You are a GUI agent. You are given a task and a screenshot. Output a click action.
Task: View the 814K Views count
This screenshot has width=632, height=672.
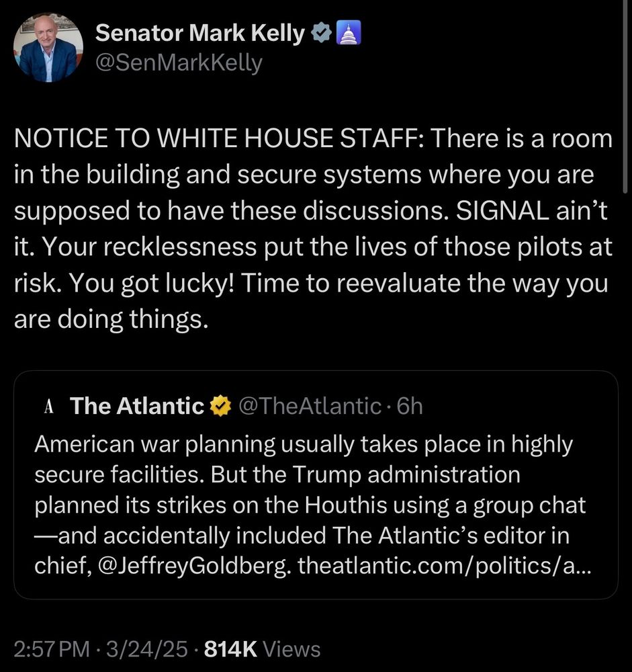pyautogui.click(x=262, y=649)
